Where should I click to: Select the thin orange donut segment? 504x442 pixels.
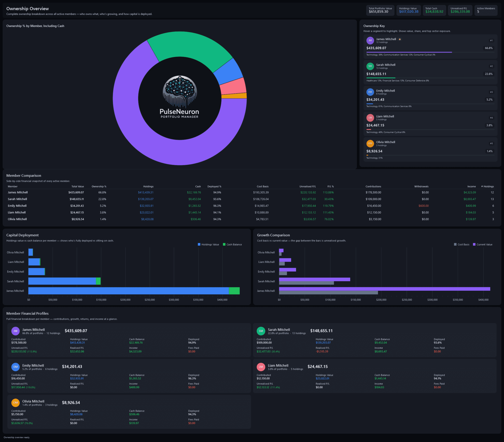tap(234, 96)
